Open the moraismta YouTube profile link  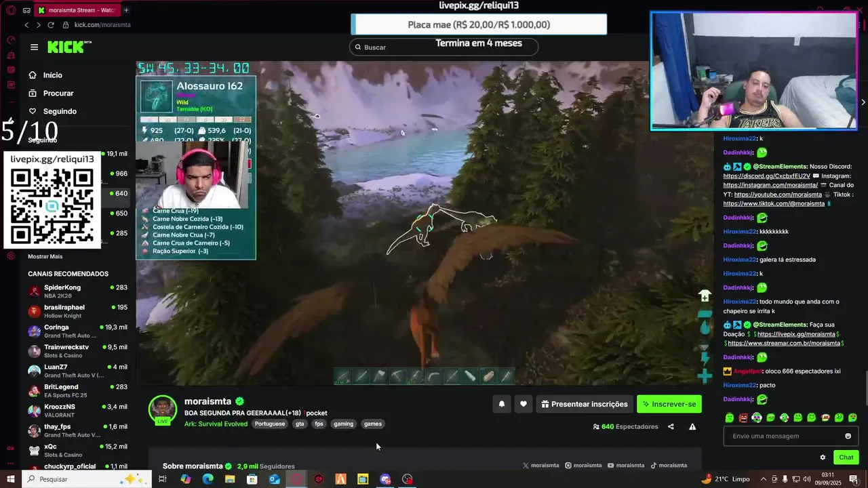[x=626, y=466]
